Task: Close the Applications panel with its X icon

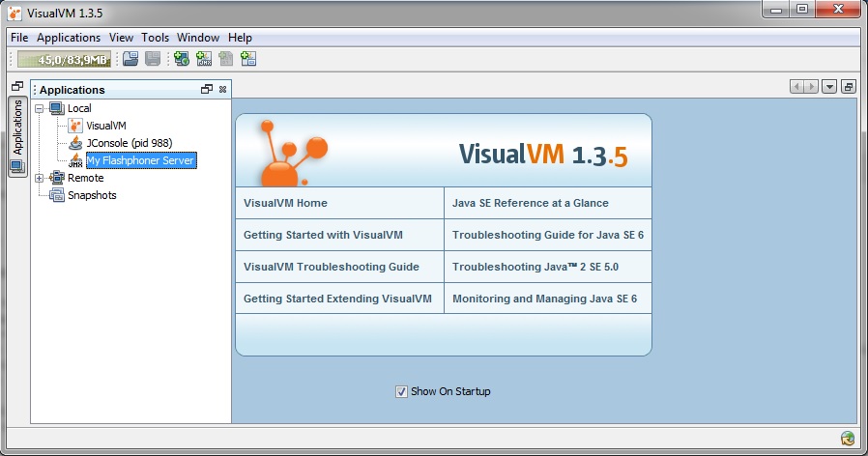Action: [222, 89]
